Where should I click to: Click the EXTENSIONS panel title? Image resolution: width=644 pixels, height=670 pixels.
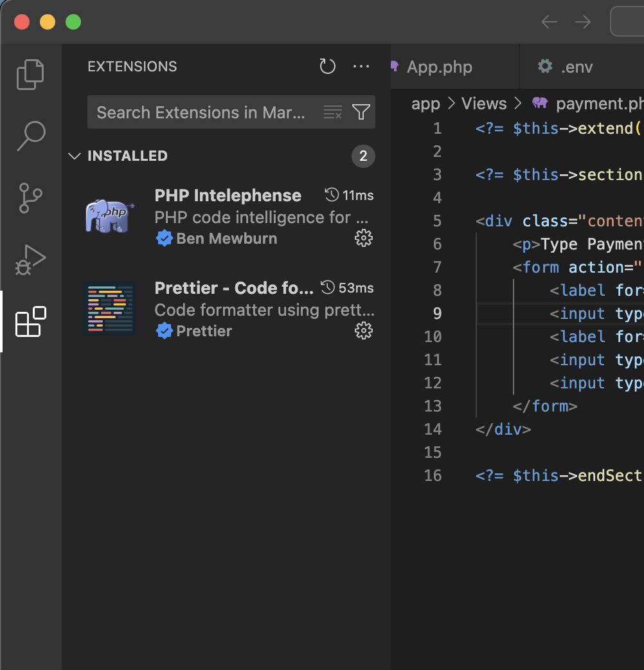pos(132,67)
